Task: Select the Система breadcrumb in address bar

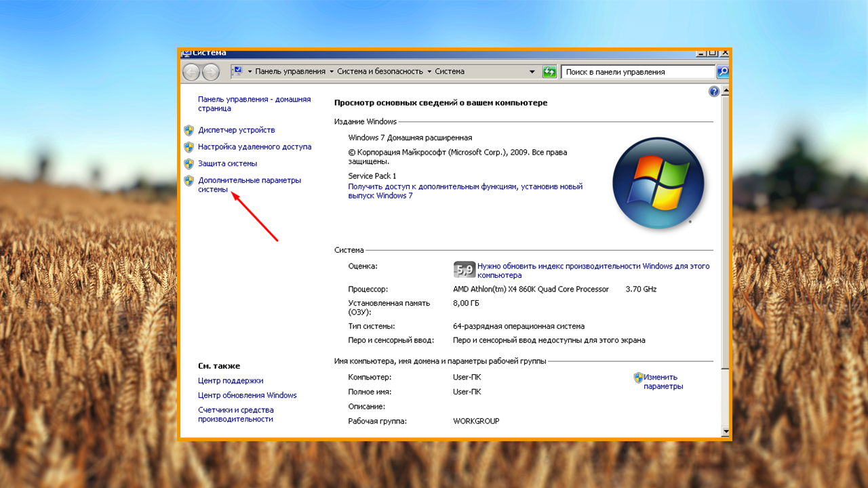Action: [x=450, y=72]
